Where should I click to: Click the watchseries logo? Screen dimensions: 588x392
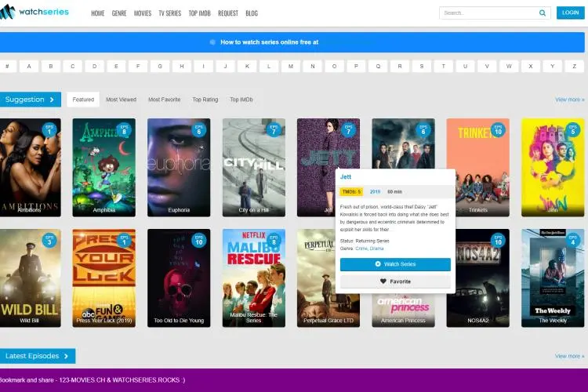(34, 12)
